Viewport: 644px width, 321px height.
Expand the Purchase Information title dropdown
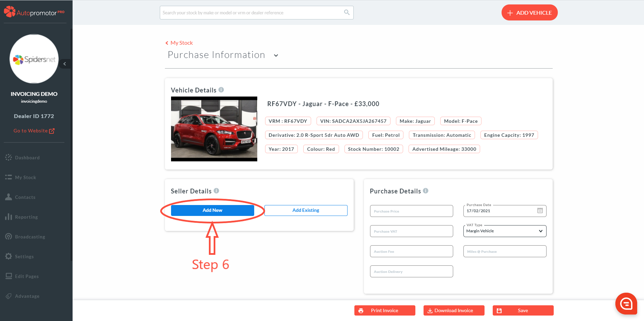(x=276, y=55)
